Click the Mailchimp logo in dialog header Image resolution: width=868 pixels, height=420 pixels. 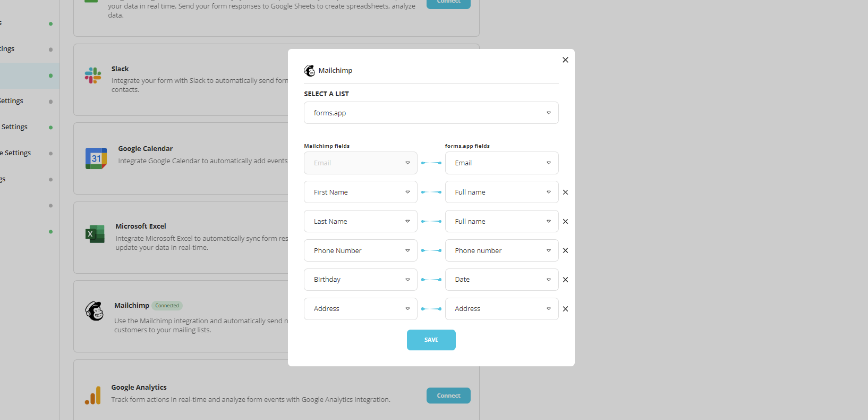click(309, 71)
